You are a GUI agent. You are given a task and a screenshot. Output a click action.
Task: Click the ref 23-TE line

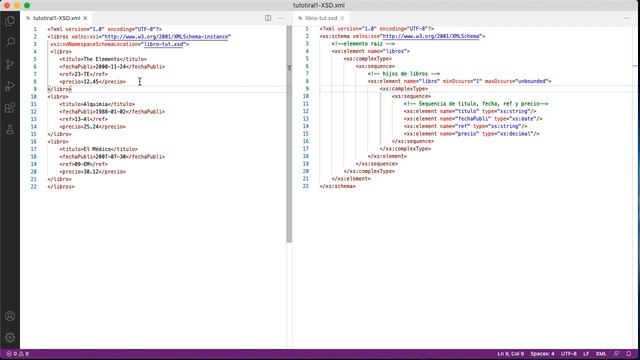tap(84, 74)
